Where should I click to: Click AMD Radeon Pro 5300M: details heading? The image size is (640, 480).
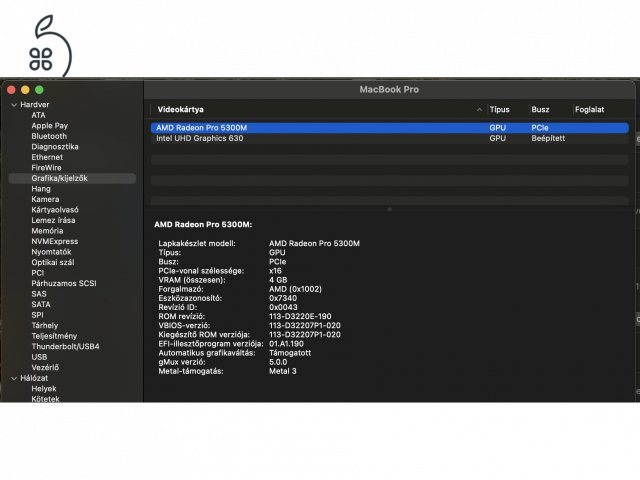(203, 224)
